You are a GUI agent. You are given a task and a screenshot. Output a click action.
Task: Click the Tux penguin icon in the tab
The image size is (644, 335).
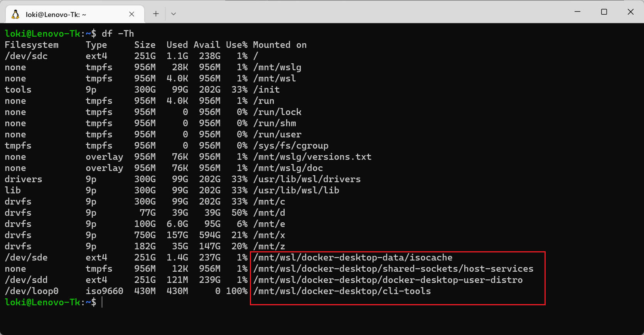[15, 14]
